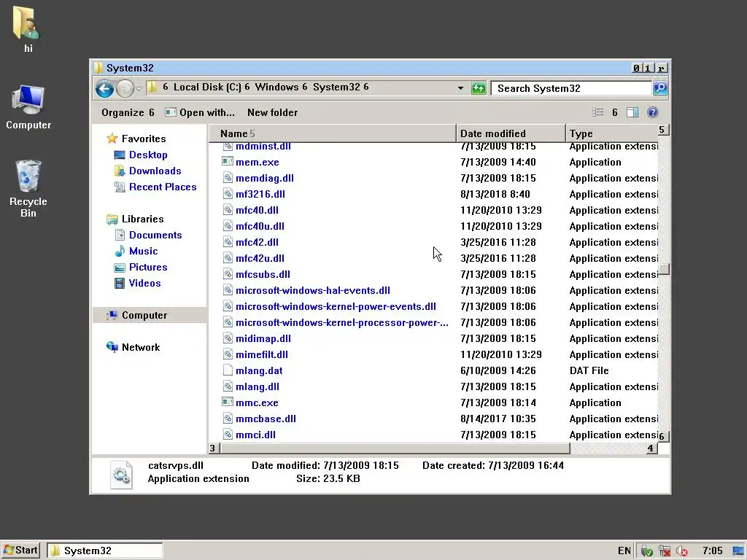This screenshot has width=747, height=560.
Task: Open the Music library
Action: coord(136,251)
